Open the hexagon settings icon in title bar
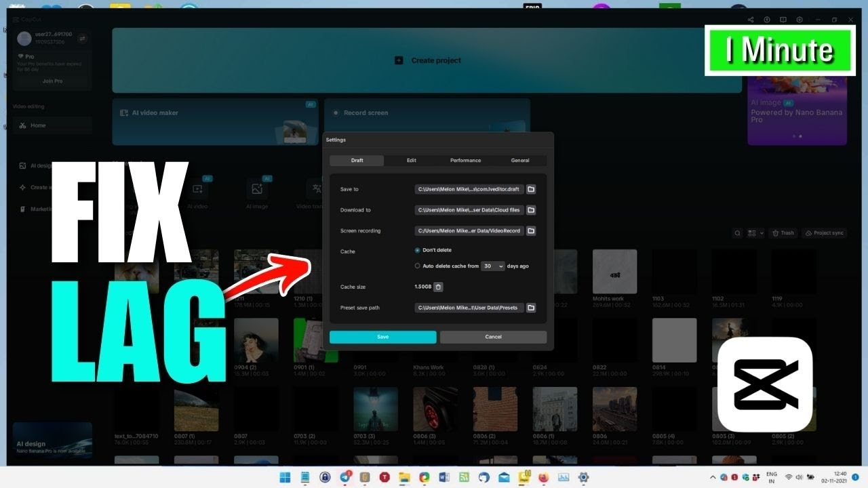 (800, 20)
